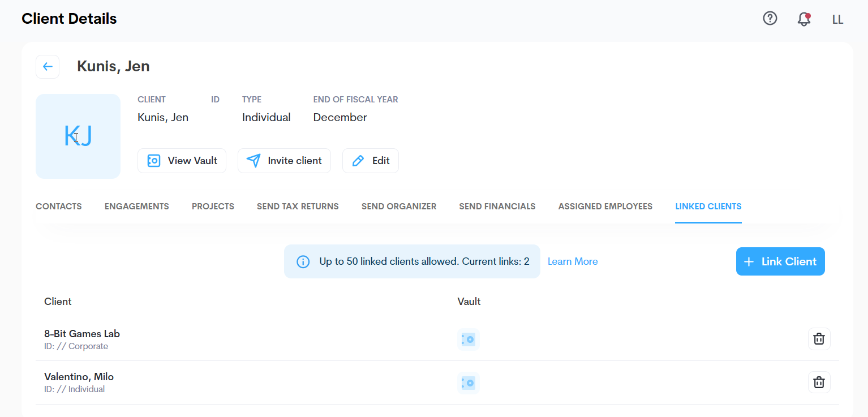Remove the Valentino, Milo linked client
This screenshot has height=417, width=868.
tap(819, 382)
